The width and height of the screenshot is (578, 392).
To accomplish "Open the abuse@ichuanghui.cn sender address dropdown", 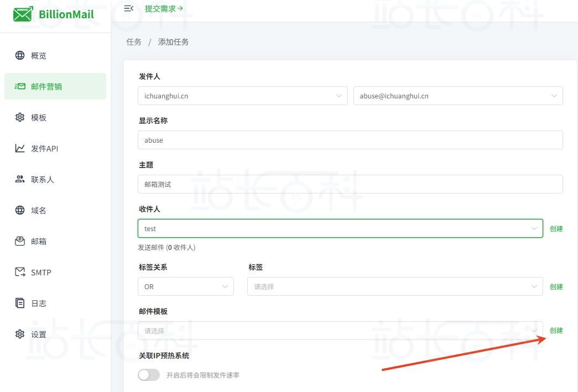I will tap(458, 96).
